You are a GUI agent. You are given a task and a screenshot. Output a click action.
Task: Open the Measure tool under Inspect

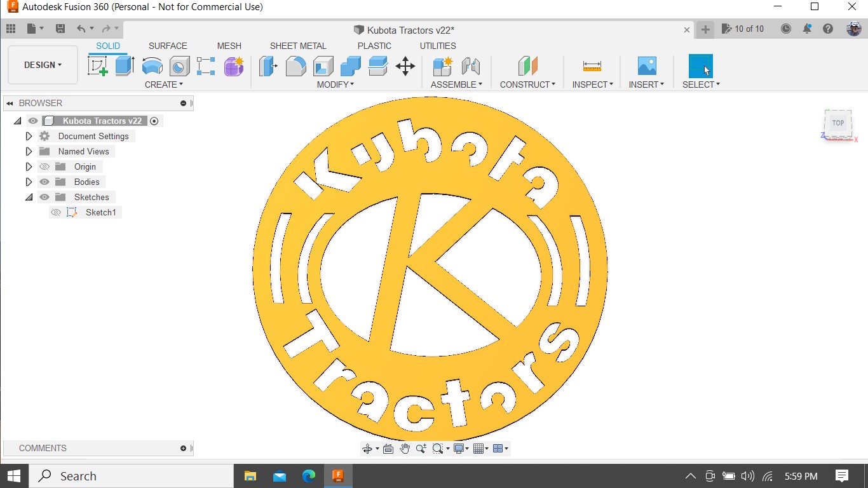click(x=592, y=66)
